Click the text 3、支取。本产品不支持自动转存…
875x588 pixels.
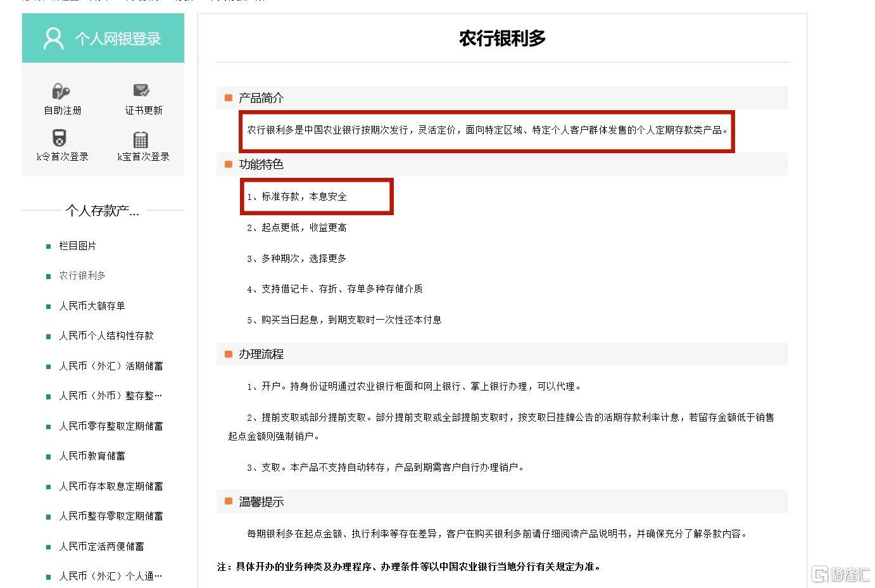point(386,467)
